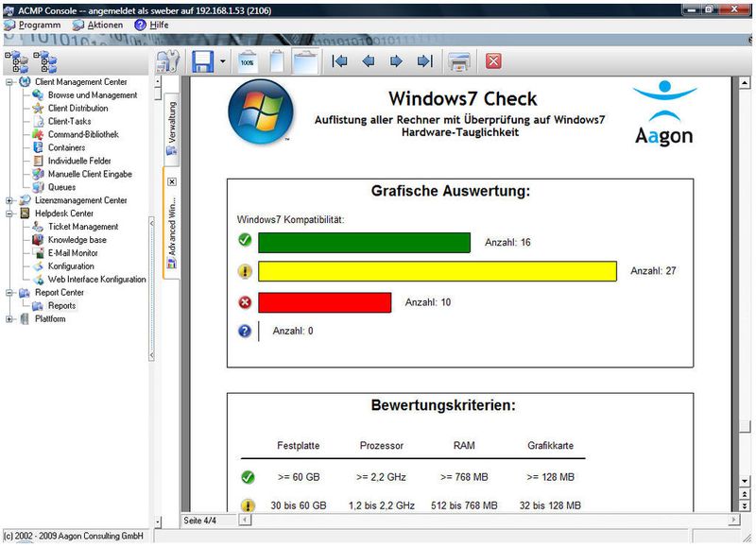Open the save options dropdown arrow
756x547 pixels.
click(222, 61)
